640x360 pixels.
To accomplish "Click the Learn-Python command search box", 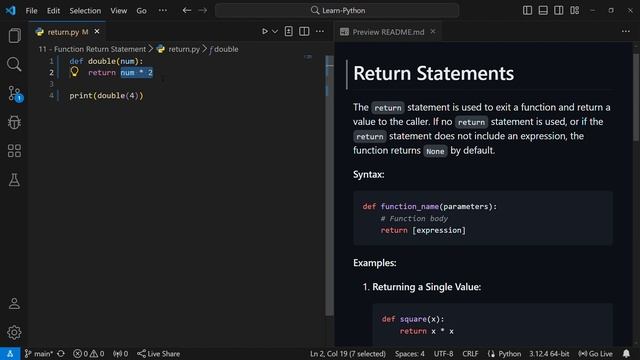I will [337, 10].
